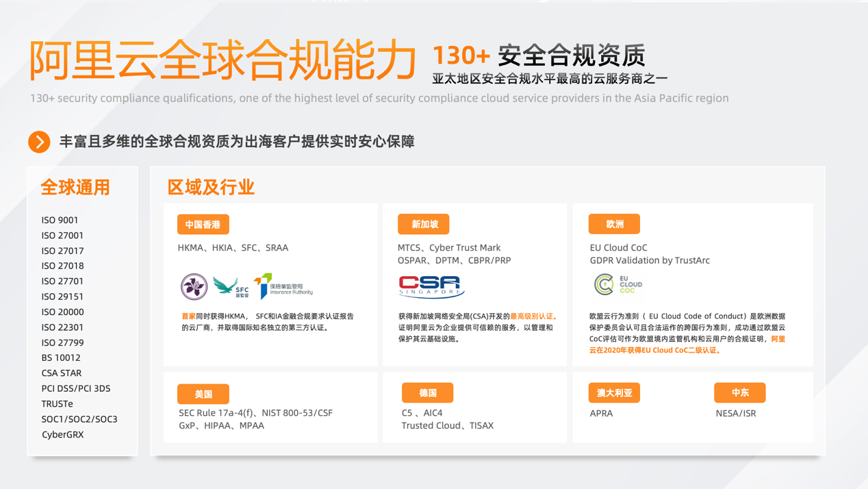Open the 美国 compliance section

tap(203, 394)
